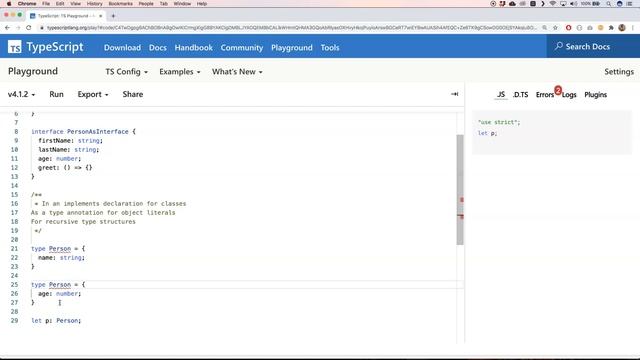The image size is (640, 360).
Task: Click the browser address bar URL
Action: pyautogui.click(x=292, y=28)
